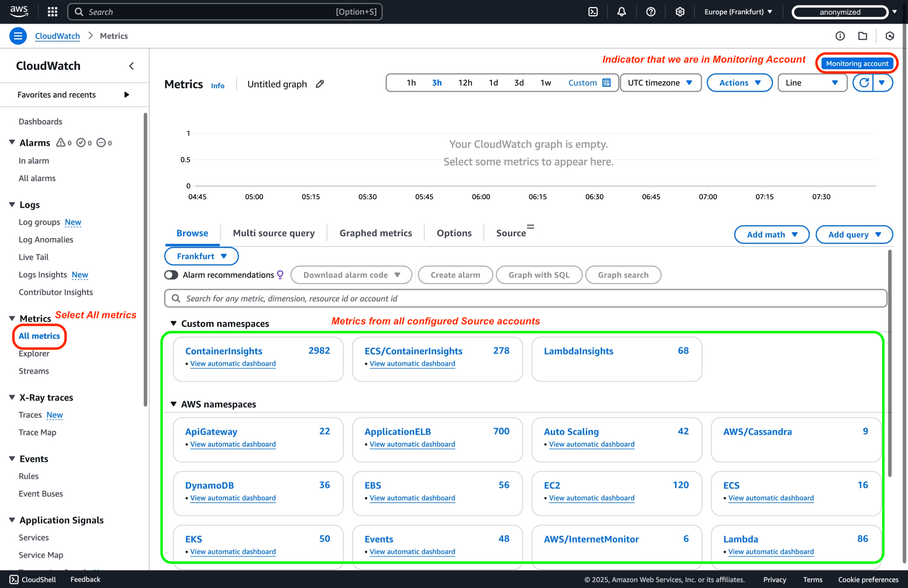This screenshot has height=588, width=908.
Task: View automatic dashboard for DynamoDB
Action: pos(233,498)
